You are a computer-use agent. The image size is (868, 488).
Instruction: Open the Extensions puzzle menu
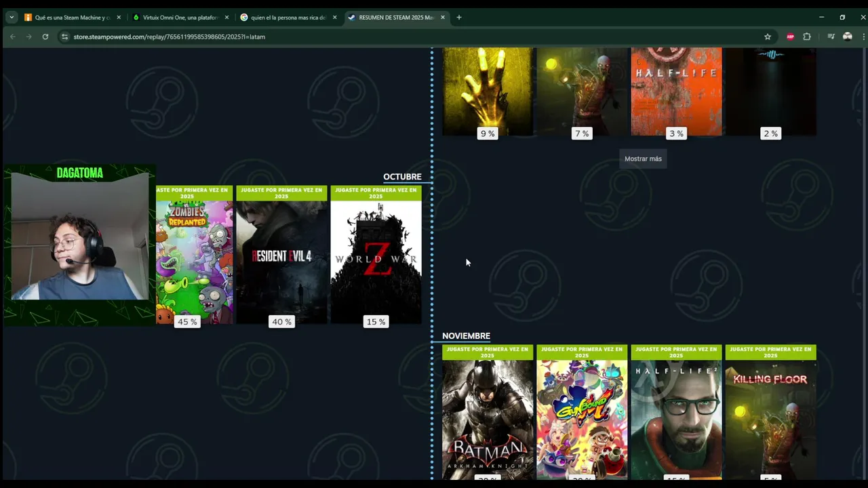pos(807,37)
